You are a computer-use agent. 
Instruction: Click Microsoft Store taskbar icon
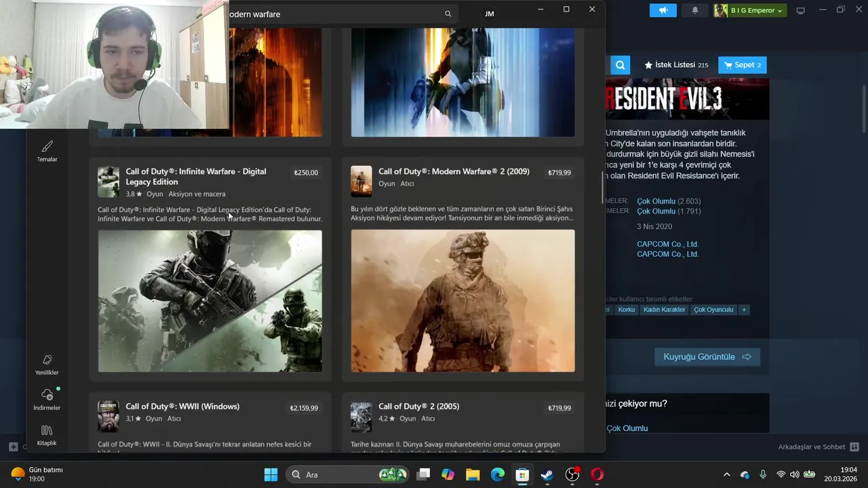click(x=522, y=474)
